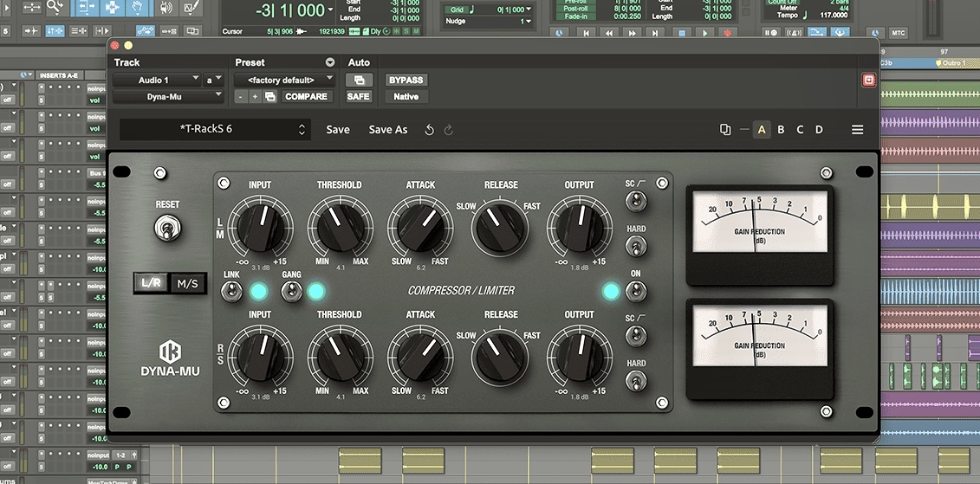Viewport: 980px width, 484px height.
Task: Open the Dyna-Mu plugin selector dropdown
Action: click(x=168, y=96)
